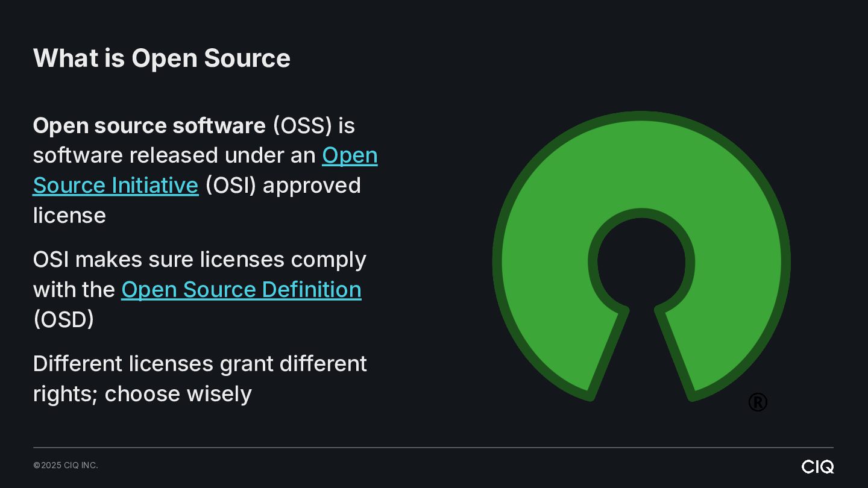Follow the Open Source Definition hyperlink
The height and width of the screenshot is (488, 868).
coord(241,290)
